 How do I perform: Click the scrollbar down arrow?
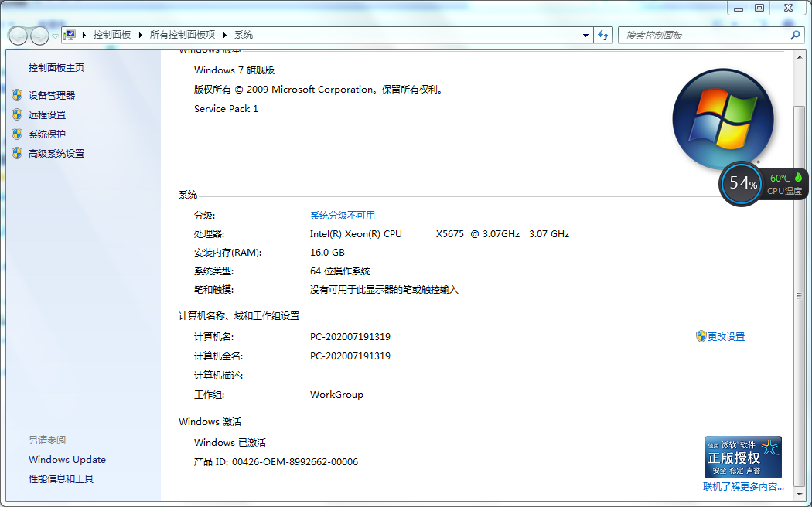pyautogui.click(x=799, y=494)
